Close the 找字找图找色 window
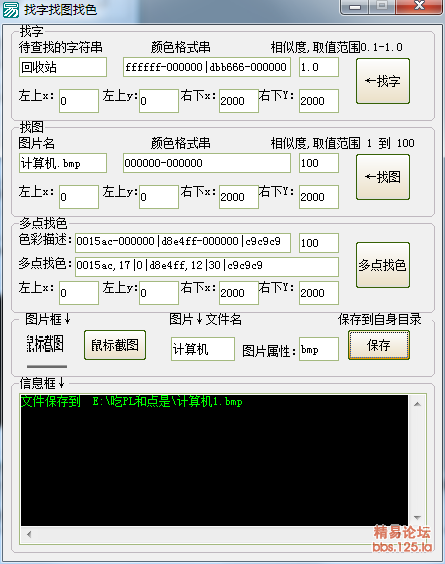Viewport: 445px width, 564px height. pyautogui.click(x=419, y=7)
